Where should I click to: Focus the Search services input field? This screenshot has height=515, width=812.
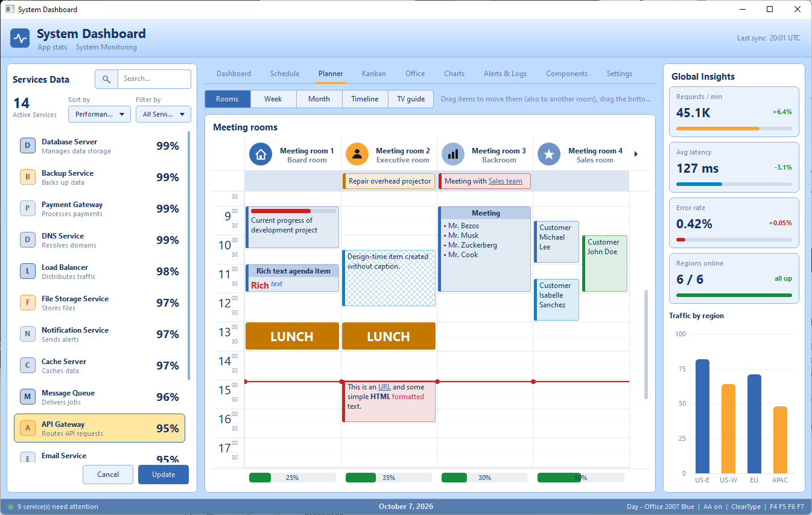tap(154, 79)
